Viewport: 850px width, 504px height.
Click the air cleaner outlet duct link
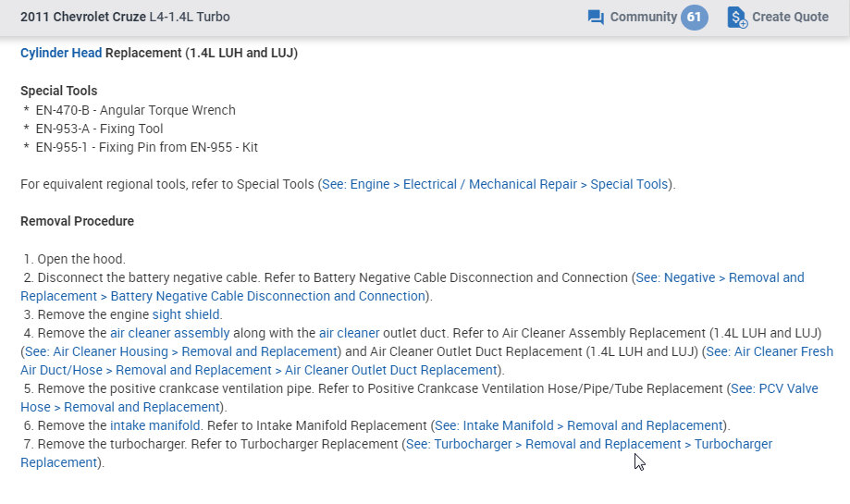pos(349,333)
